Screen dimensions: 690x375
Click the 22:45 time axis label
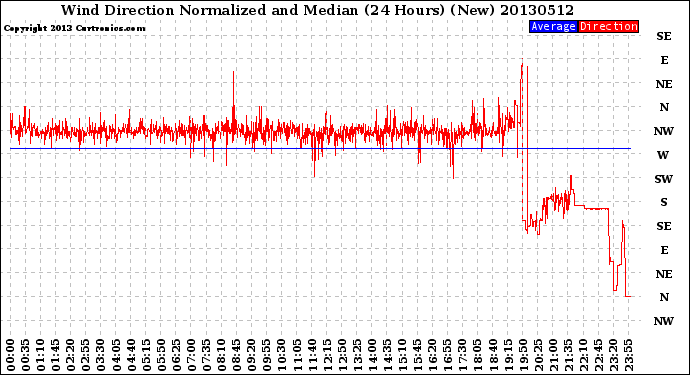pos(599,355)
